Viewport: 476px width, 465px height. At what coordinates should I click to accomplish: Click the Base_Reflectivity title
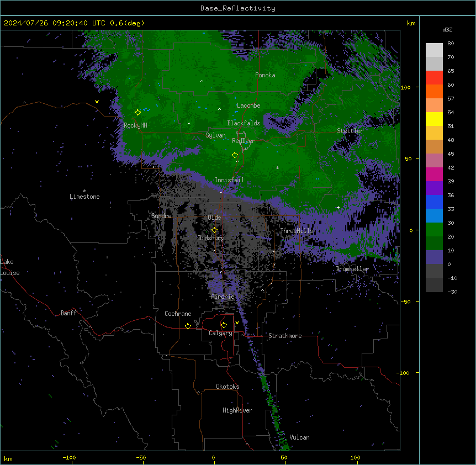click(x=238, y=8)
